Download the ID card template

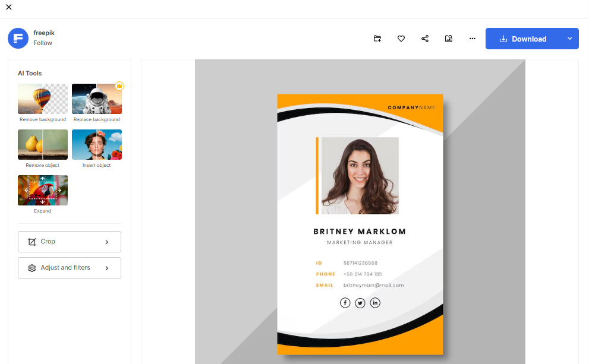528,38
